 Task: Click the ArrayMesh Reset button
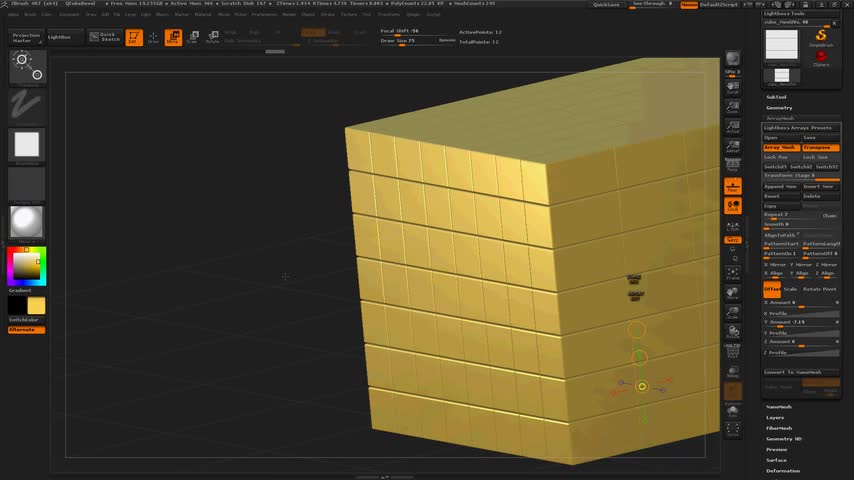tap(781, 196)
